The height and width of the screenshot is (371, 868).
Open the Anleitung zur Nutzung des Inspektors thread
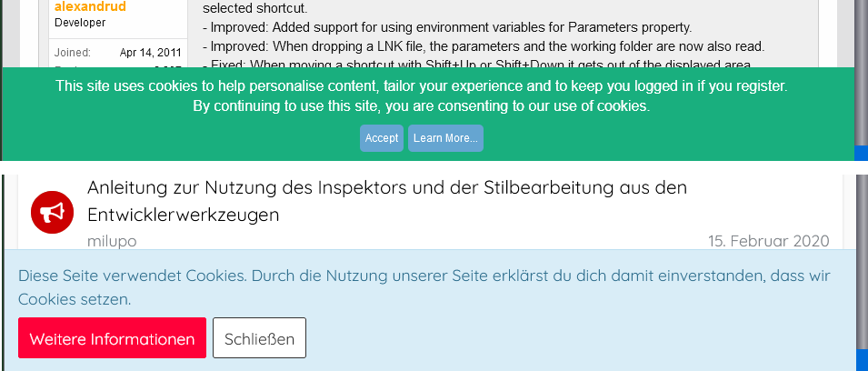[x=387, y=200]
